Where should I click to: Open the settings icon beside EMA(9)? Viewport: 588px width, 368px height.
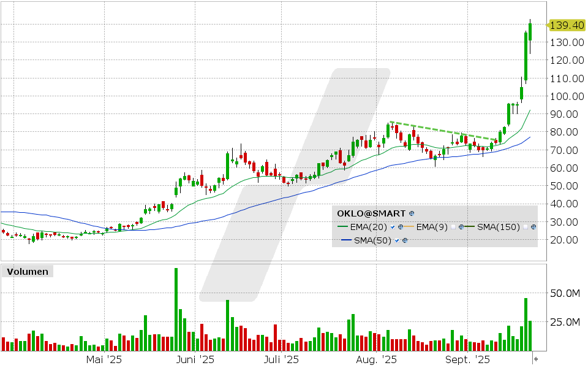pos(460,227)
